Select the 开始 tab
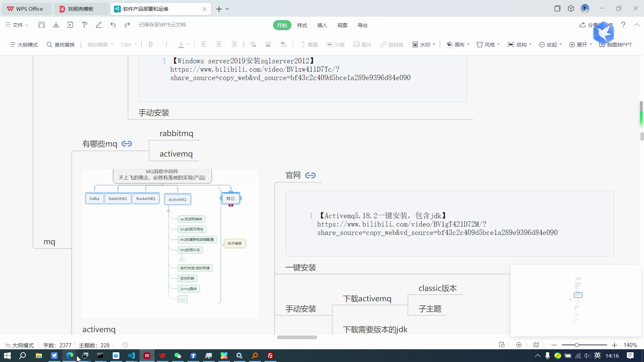Image resolution: width=644 pixels, height=362 pixels. 282,25
